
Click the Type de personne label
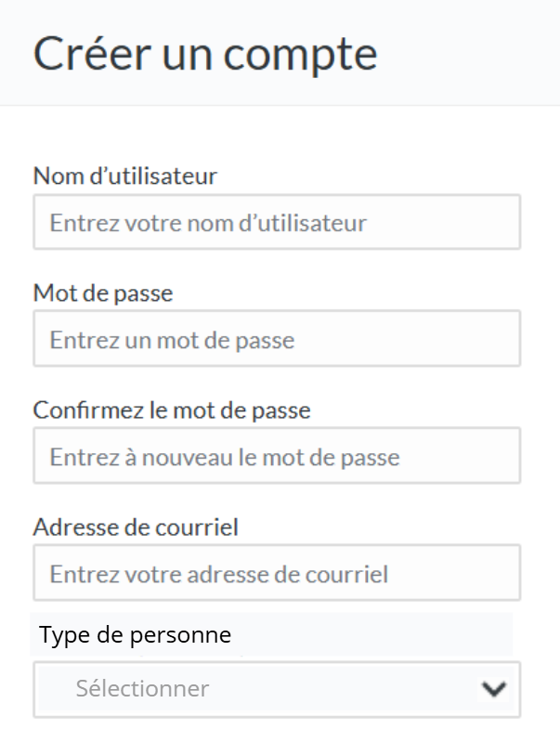click(x=135, y=636)
